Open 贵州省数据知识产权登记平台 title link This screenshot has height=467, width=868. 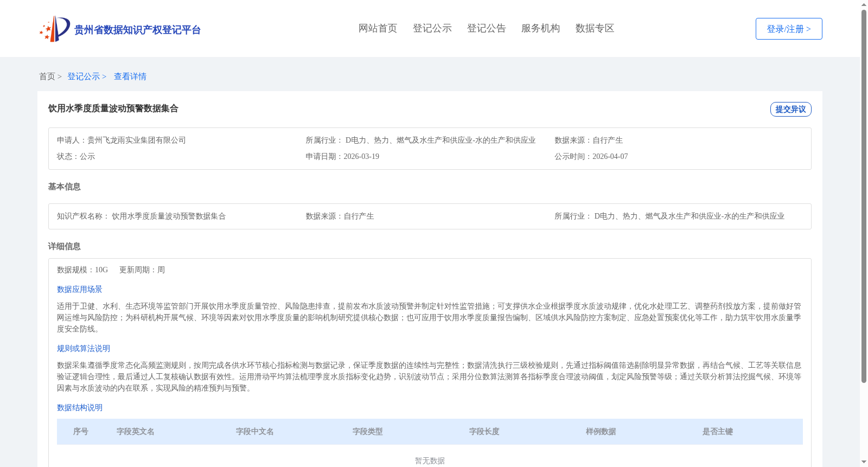click(x=137, y=30)
